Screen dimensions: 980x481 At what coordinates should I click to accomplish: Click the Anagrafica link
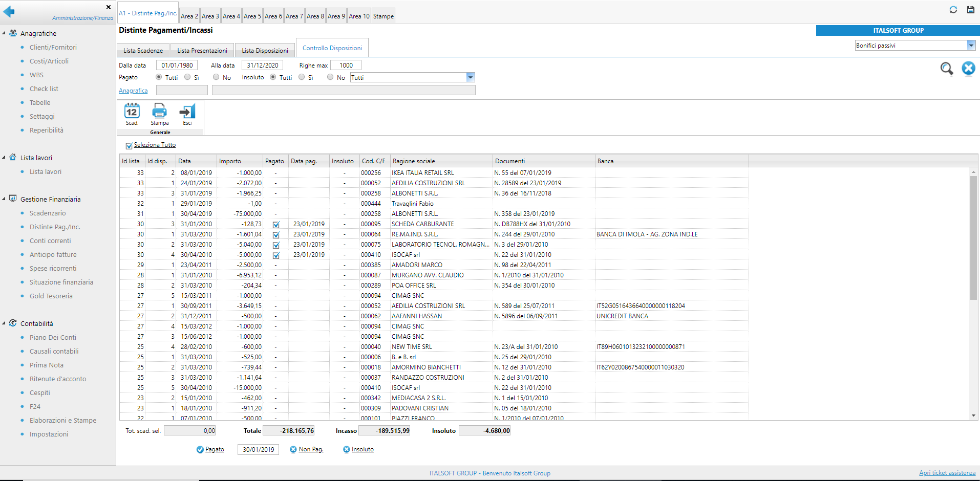(133, 91)
